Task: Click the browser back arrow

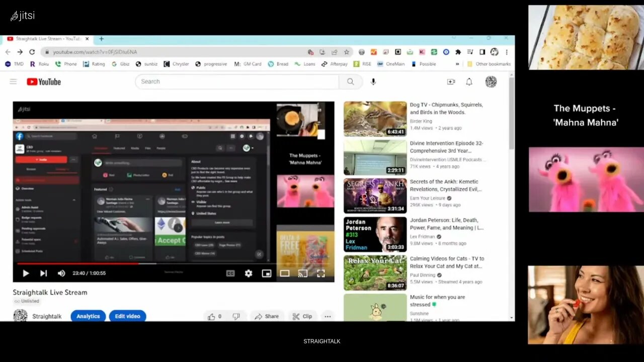Action: (x=8, y=52)
